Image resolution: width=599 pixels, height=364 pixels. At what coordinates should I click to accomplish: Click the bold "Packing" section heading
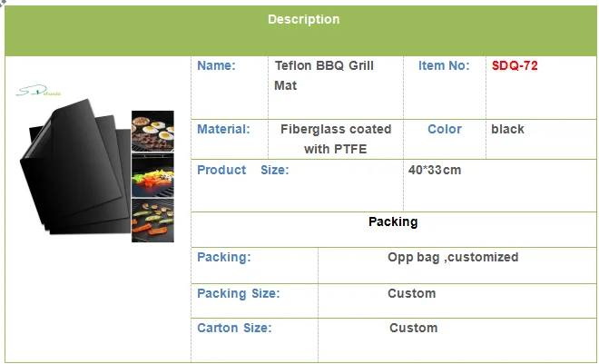(393, 221)
